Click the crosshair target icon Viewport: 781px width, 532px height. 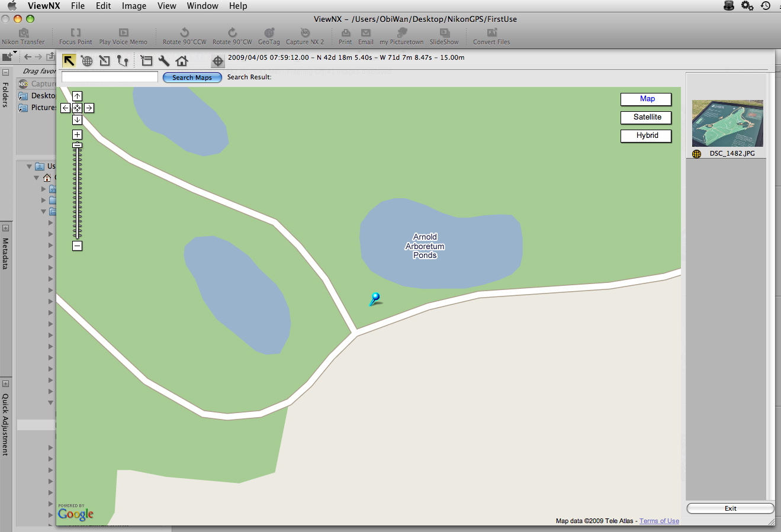pos(217,61)
